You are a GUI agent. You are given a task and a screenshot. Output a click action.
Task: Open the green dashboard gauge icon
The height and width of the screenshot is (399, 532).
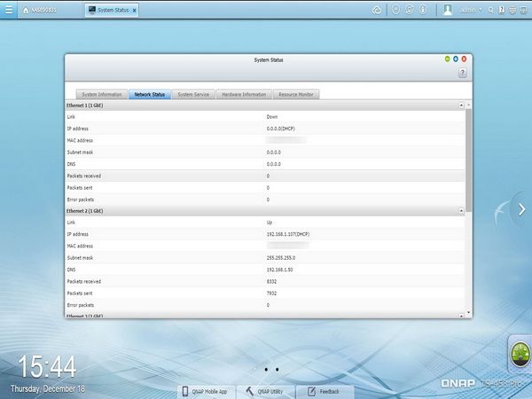point(520,354)
